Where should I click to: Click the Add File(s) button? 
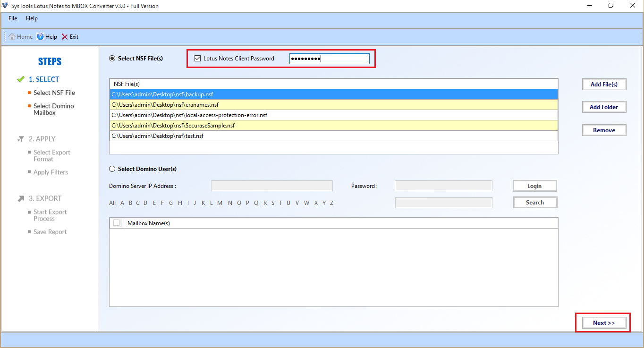point(604,85)
